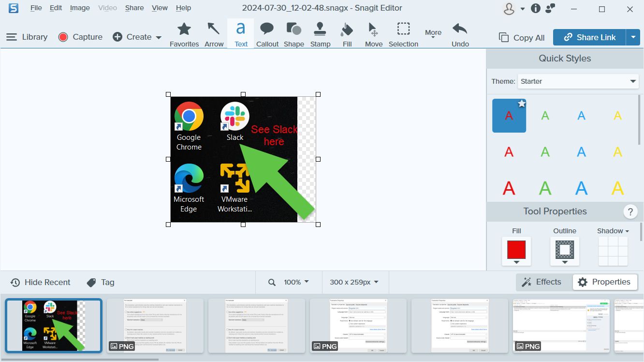This screenshot has height=362, width=644.
Task: Open the Favorites tool
Action: point(184,34)
